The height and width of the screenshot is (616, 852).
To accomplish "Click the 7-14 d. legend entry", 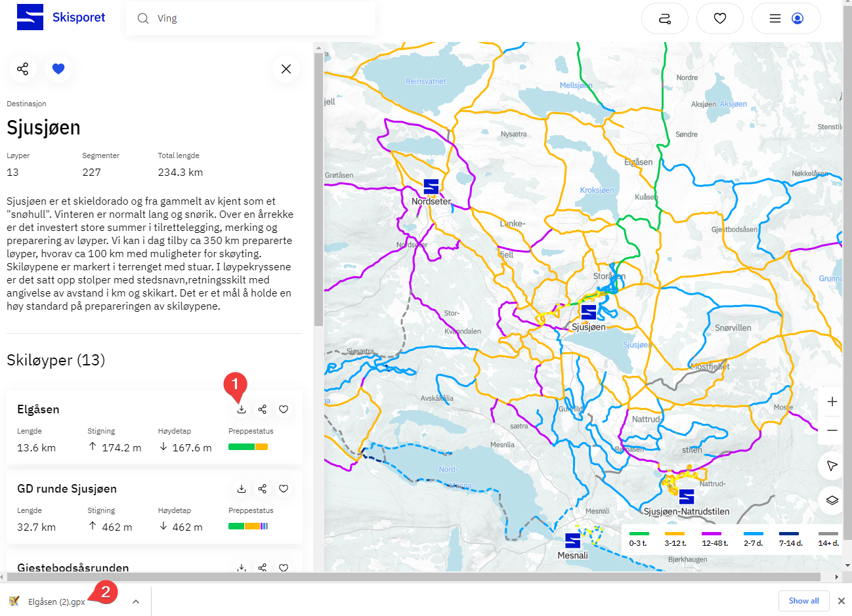I will coord(791,539).
